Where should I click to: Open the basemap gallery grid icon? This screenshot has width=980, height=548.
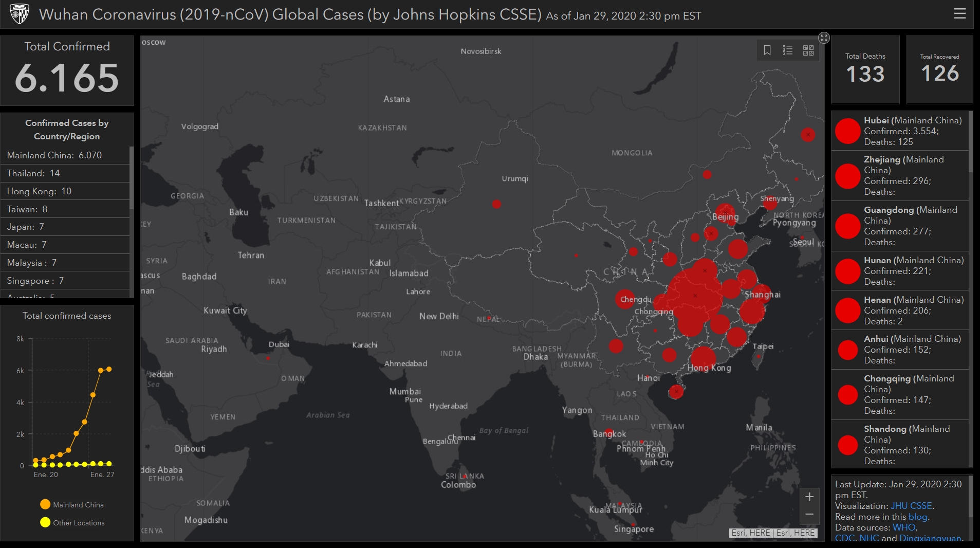coord(808,50)
